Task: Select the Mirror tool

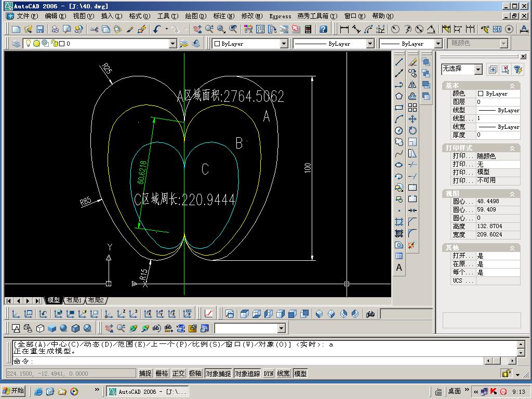Action: [x=412, y=85]
